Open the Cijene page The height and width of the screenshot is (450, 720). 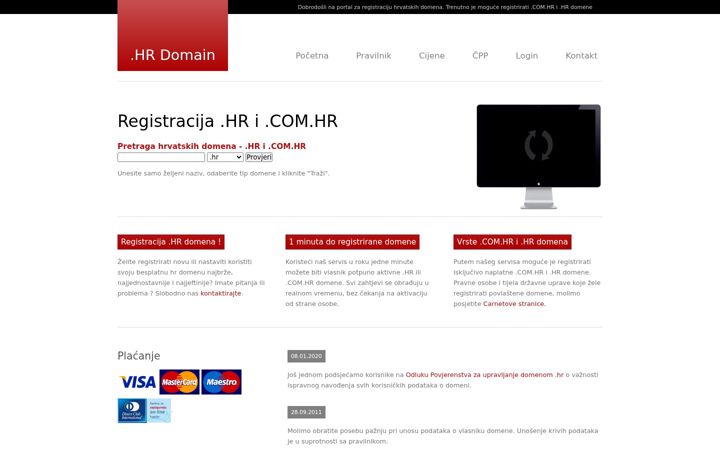click(432, 56)
